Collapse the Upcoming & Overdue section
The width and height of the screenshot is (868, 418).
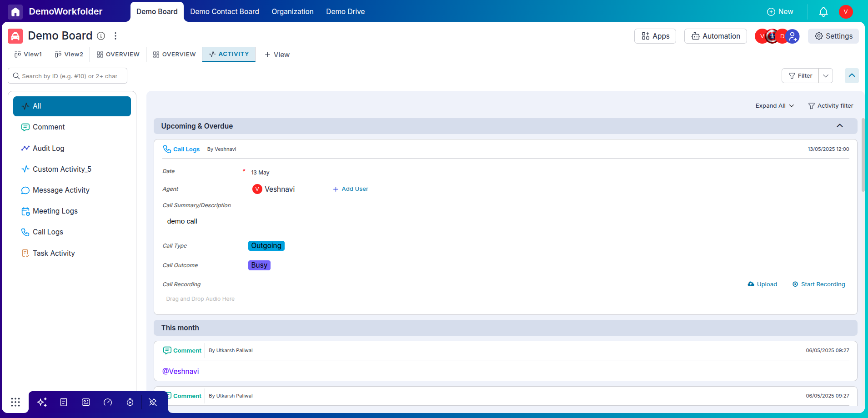click(840, 126)
